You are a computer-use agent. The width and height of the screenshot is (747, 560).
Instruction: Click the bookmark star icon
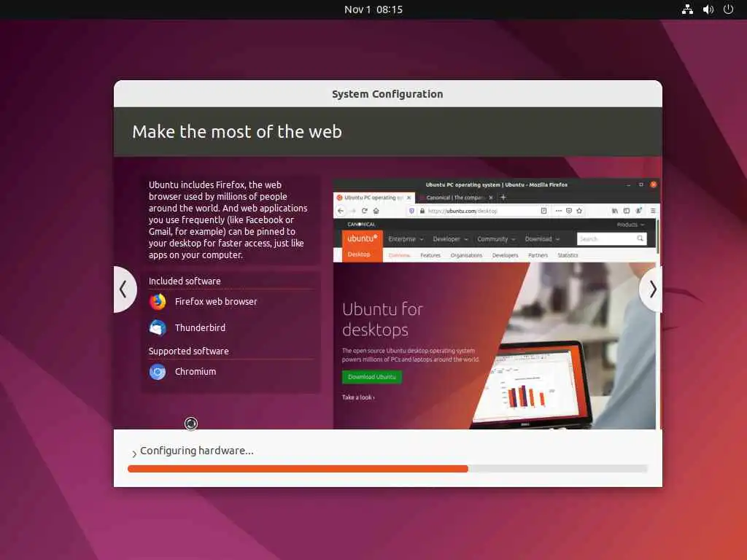tap(579, 211)
